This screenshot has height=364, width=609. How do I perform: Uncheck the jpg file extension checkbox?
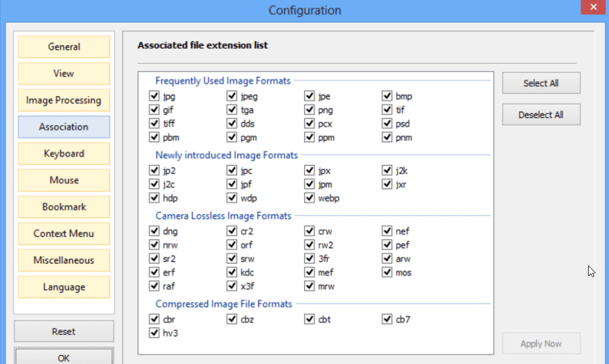coord(154,96)
